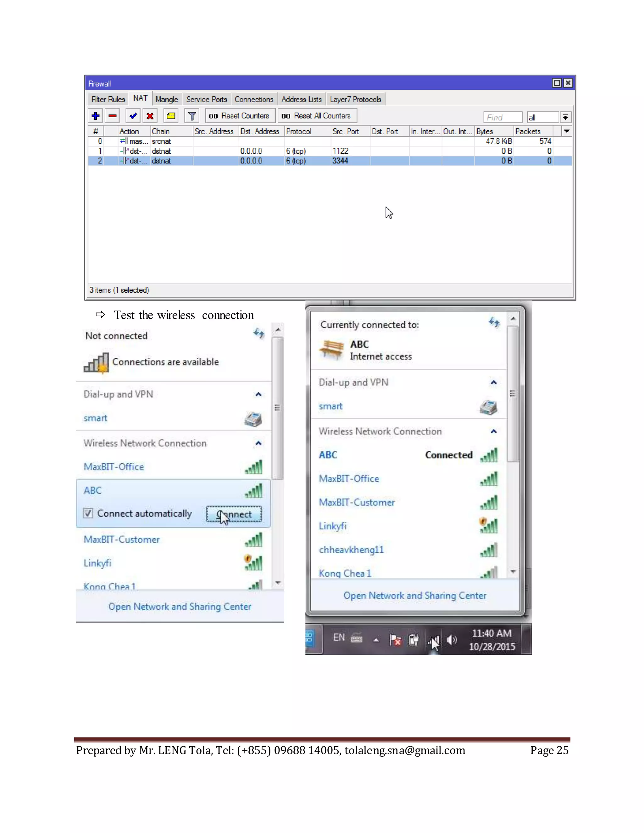Click the funnel filter icon
The height and width of the screenshot is (833, 644).
[x=192, y=116]
